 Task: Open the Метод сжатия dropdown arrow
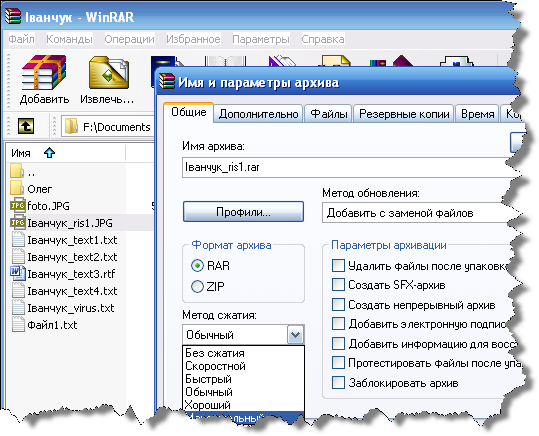(x=296, y=335)
